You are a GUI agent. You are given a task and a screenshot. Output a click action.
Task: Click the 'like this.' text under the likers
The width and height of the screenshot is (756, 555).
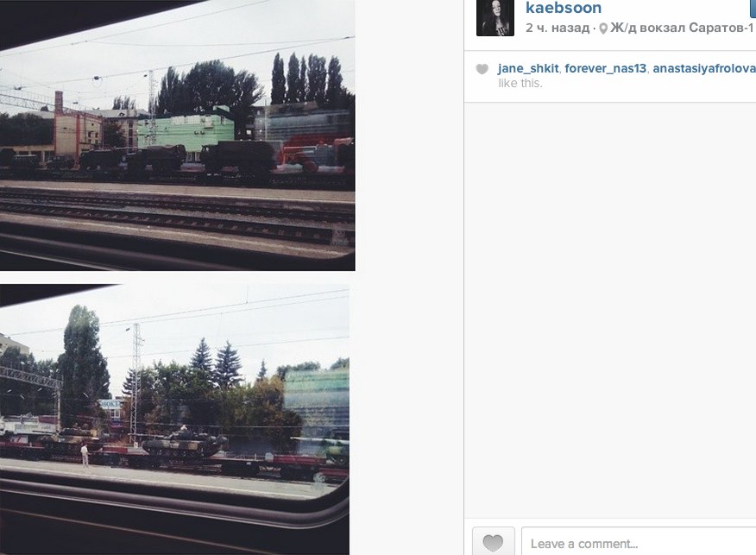(x=520, y=84)
